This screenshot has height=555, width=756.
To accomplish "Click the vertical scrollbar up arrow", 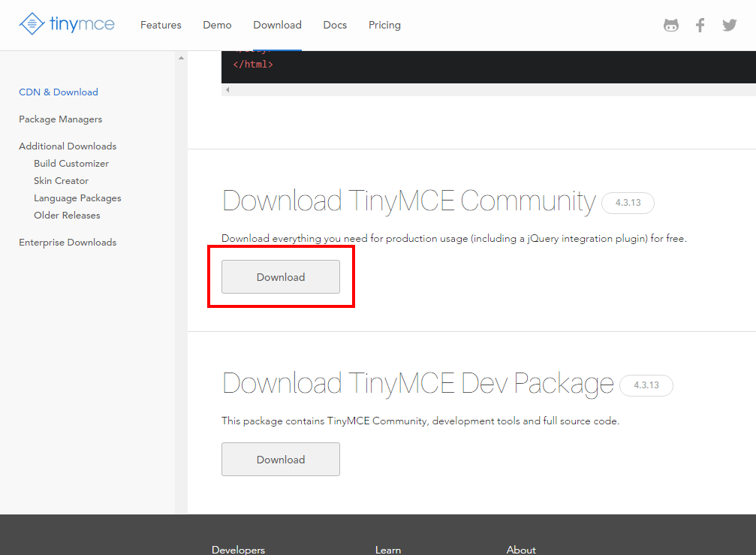I will point(180,56).
